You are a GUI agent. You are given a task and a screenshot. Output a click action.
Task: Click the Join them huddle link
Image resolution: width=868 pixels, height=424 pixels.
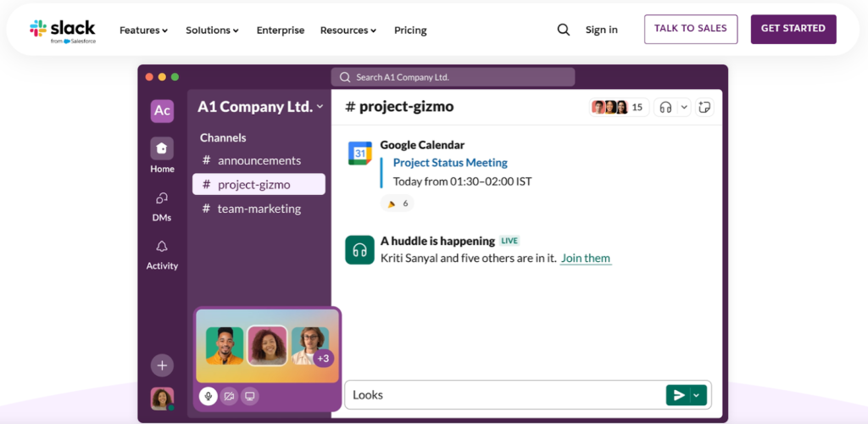tap(586, 259)
